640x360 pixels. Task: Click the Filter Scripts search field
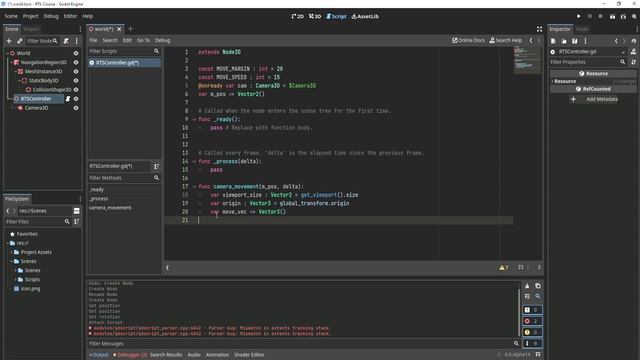pos(124,51)
